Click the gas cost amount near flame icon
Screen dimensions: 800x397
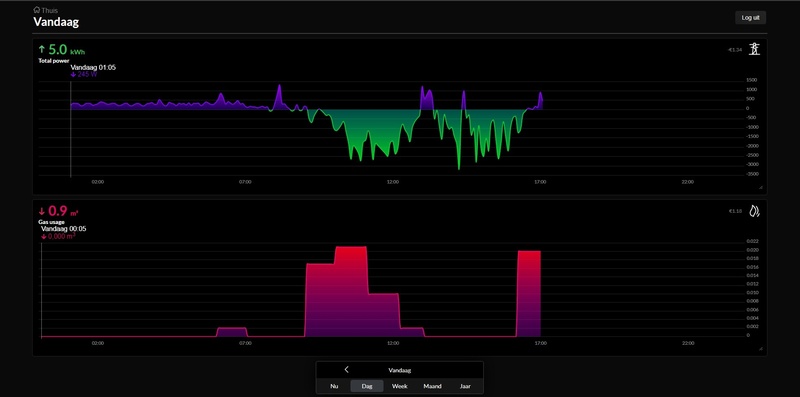coord(735,211)
